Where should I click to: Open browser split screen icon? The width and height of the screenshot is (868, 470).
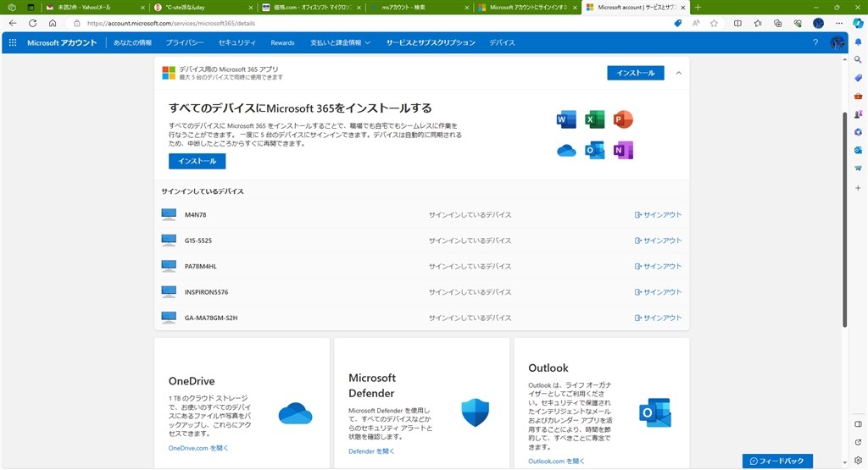click(x=737, y=23)
